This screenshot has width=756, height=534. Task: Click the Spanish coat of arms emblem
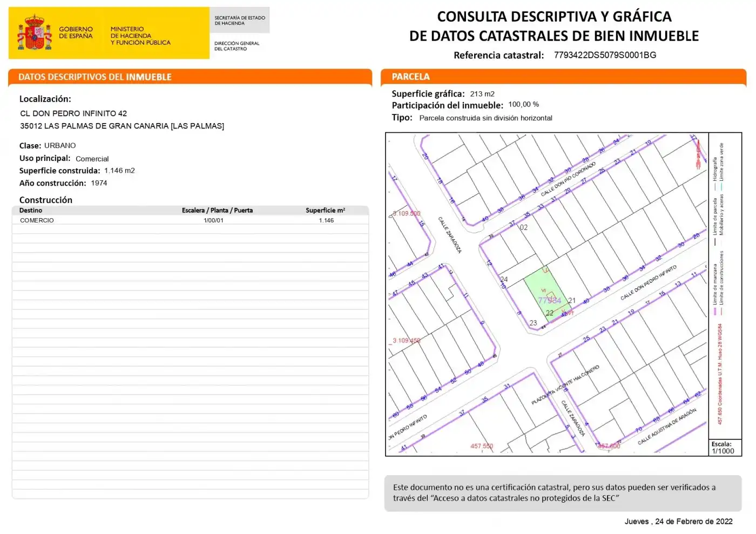point(35,33)
